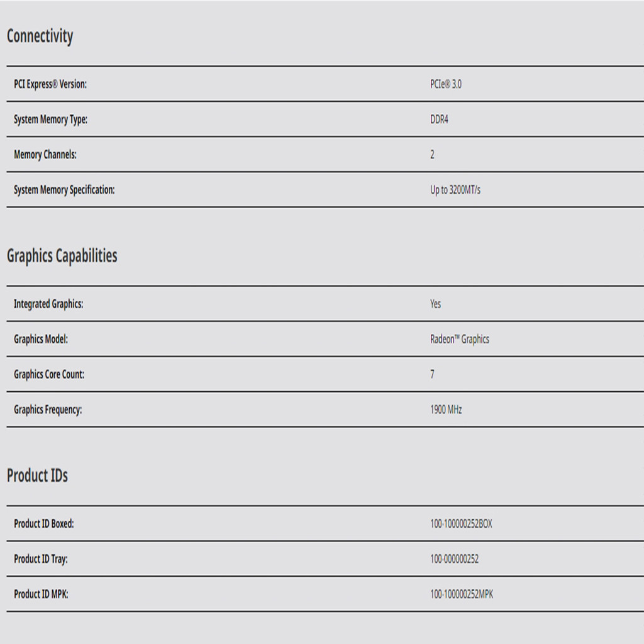Click the Product IDs section heading
Viewport: 644px width, 644px height.
tap(37, 476)
